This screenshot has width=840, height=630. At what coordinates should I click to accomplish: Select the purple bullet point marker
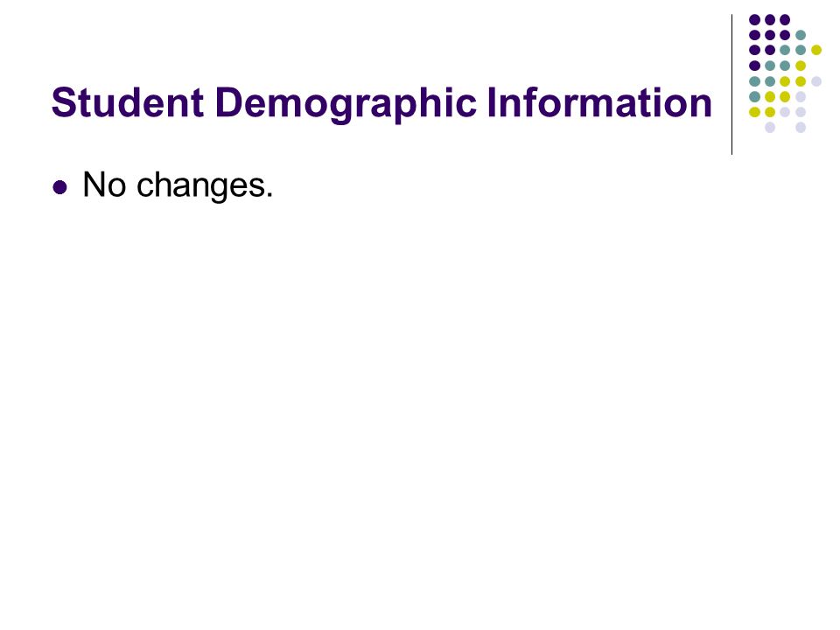click(60, 187)
